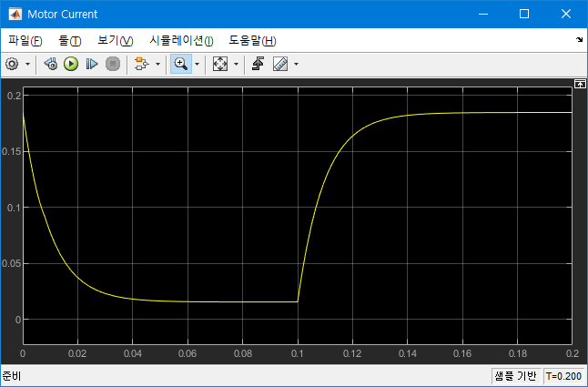This screenshot has width=588, height=387.
Task: Click the 0.1 label on time axis
Action: click(298, 353)
